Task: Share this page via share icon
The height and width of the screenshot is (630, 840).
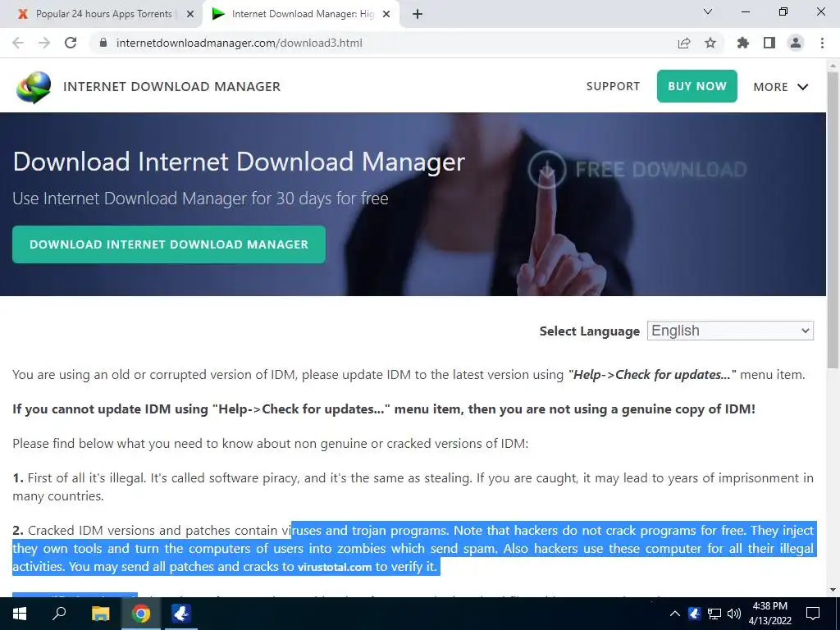Action: (684, 43)
